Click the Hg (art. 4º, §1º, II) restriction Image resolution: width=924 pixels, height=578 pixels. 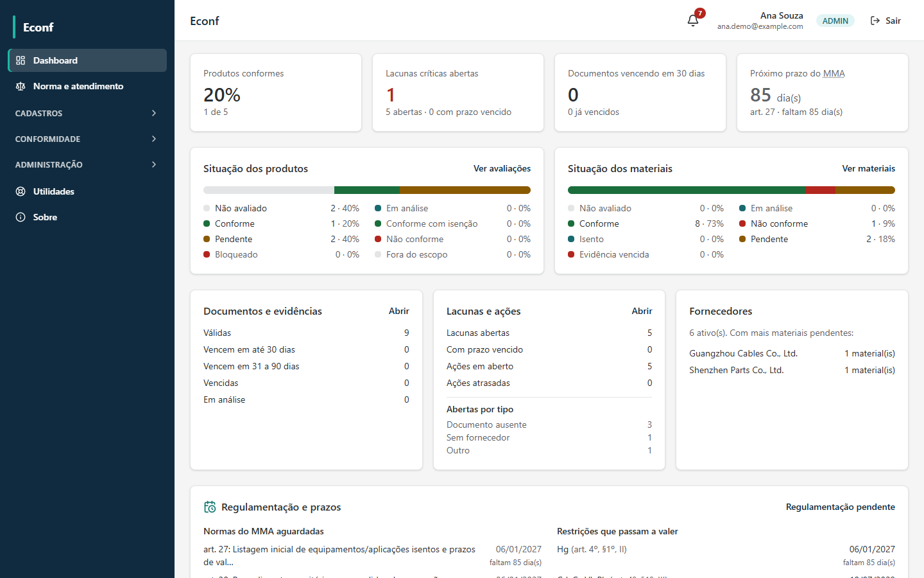coord(592,549)
